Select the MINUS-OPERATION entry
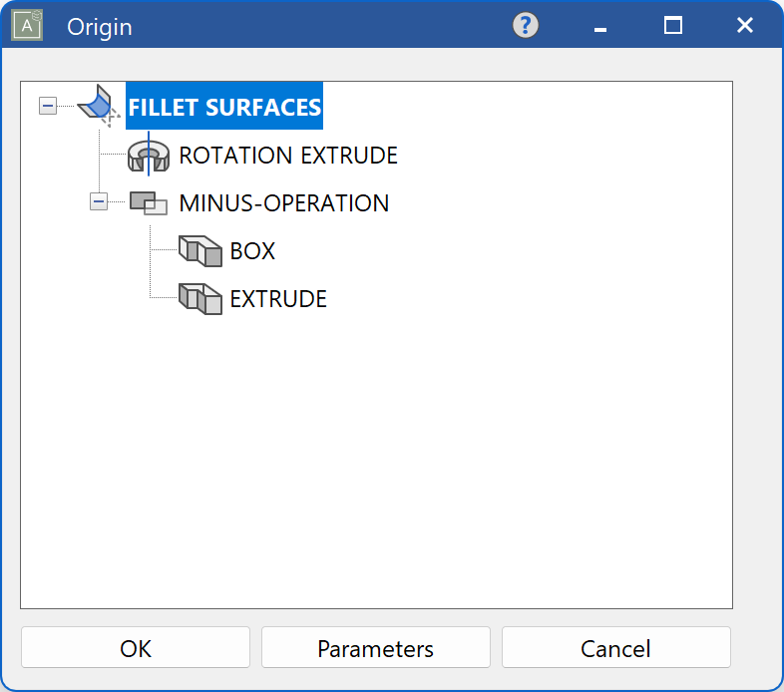 click(283, 203)
